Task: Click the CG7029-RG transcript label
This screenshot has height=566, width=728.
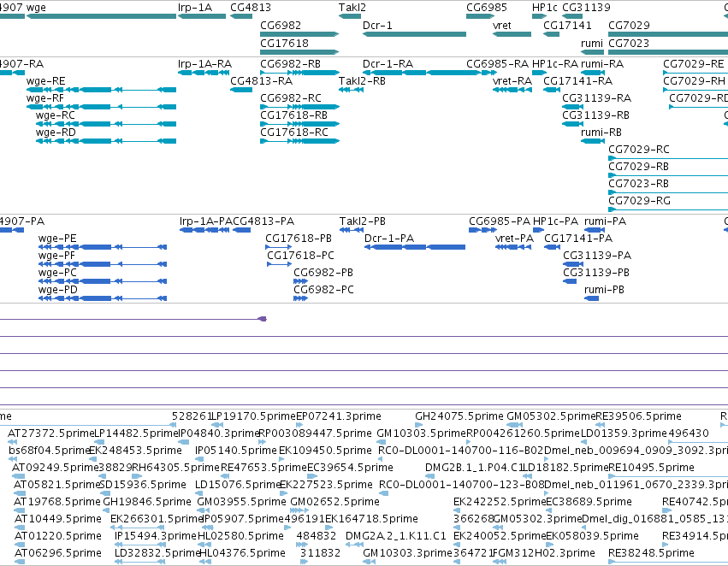Action: [x=639, y=201]
